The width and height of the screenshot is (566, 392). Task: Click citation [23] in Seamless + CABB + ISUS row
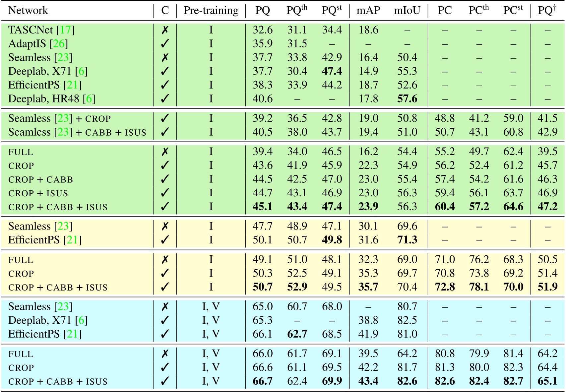[63, 132]
